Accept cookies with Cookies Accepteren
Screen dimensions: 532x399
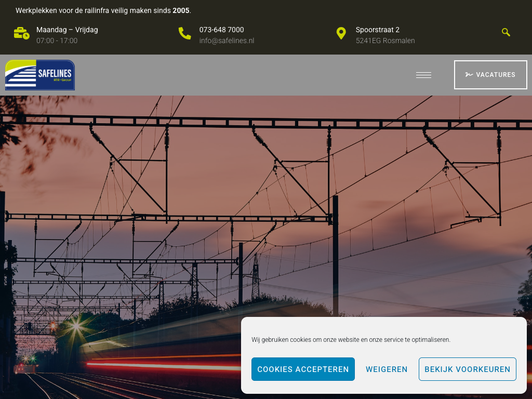click(303, 369)
